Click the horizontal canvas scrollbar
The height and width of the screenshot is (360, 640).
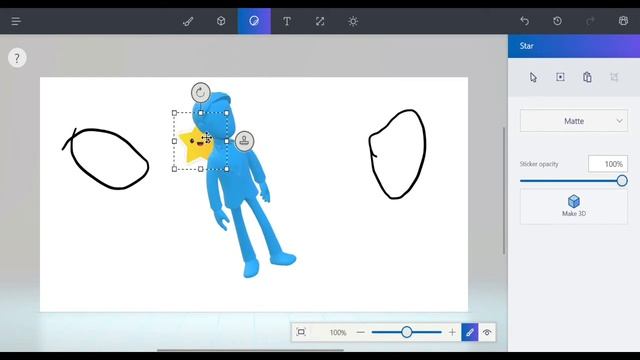[x=250, y=350]
